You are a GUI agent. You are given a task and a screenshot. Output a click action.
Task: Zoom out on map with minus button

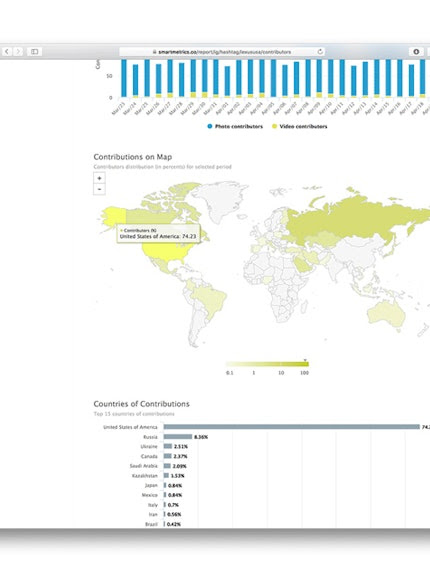click(99, 189)
